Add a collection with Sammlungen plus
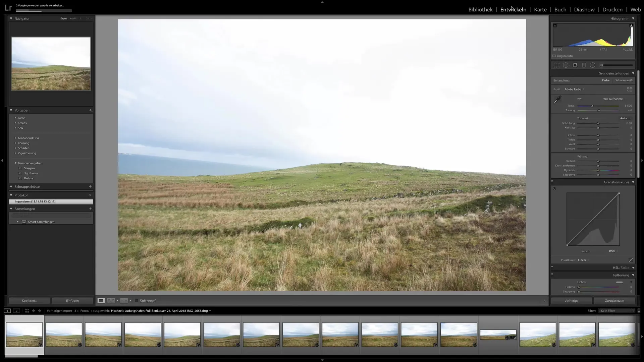This screenshot has height=362, width=644. (x=90, y=209)
